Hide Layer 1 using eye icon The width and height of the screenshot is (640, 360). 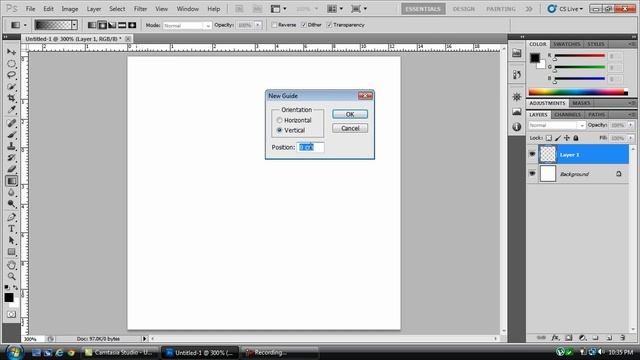(532, 154)
